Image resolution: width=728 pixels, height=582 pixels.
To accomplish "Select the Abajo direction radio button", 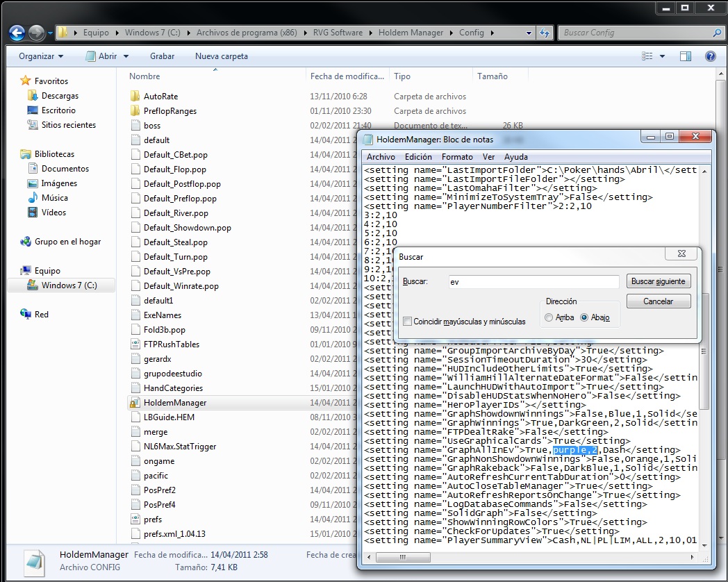I will point(584,317).
